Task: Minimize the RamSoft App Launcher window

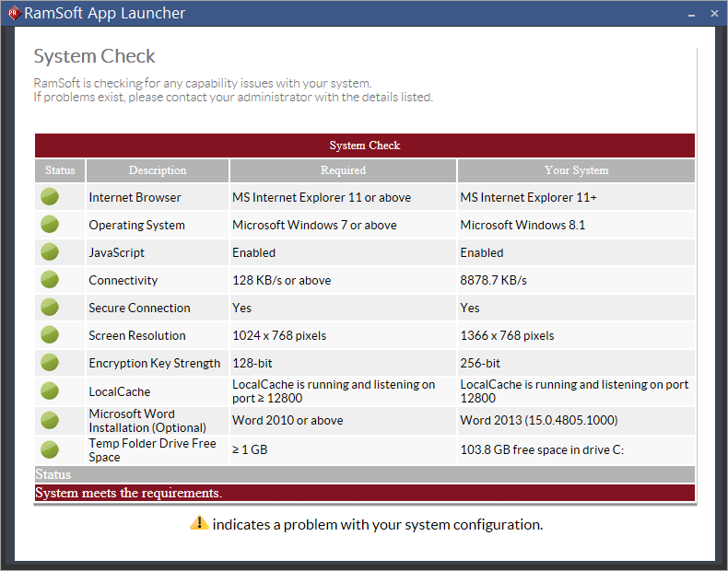Action: pos(692,14)
